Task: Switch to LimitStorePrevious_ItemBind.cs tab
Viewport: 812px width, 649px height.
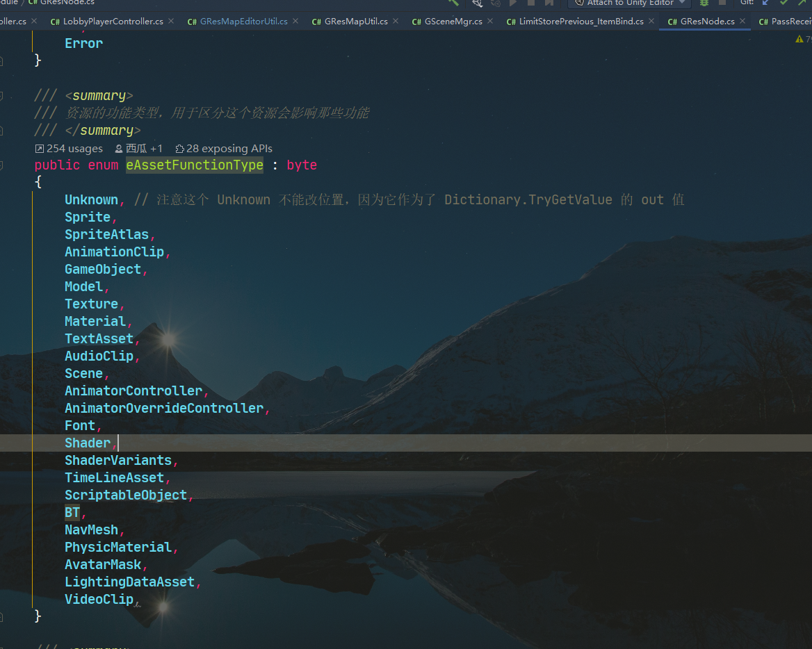Action: [581, 22]
